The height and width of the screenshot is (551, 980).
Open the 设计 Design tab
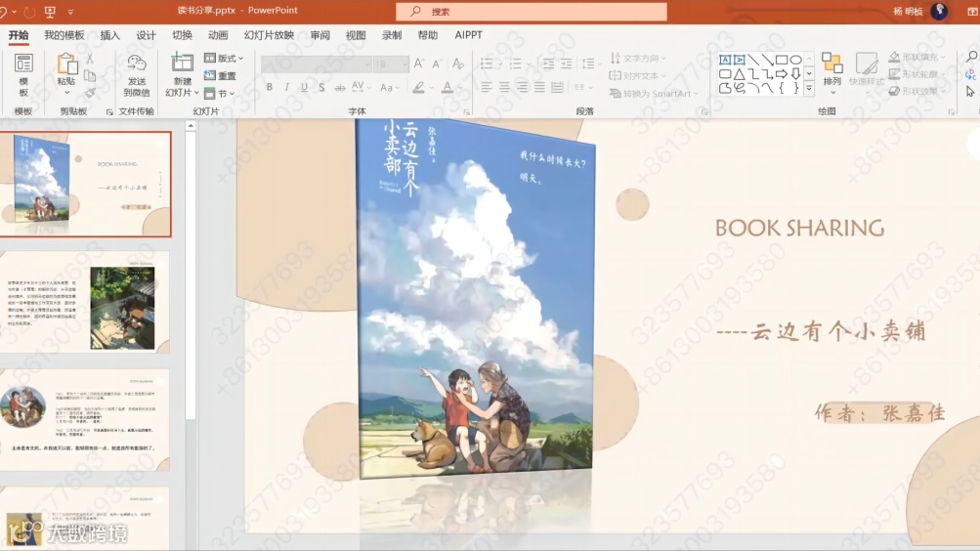147,35
